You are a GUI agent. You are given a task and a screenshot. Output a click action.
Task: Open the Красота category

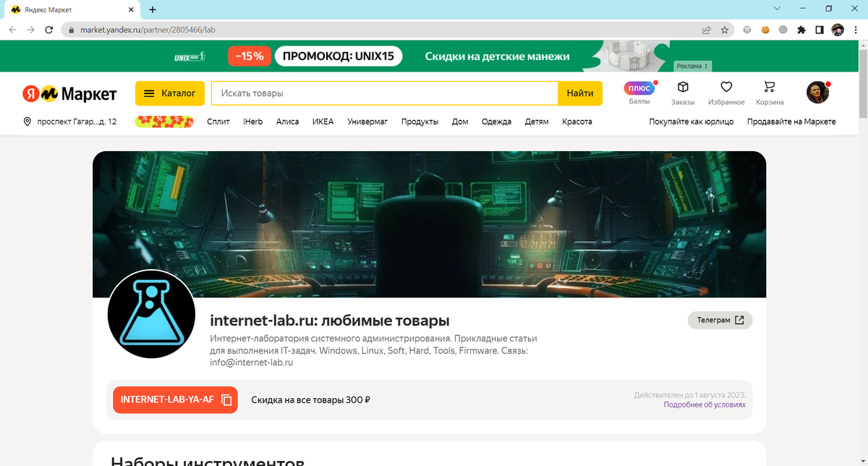[577, 122]
